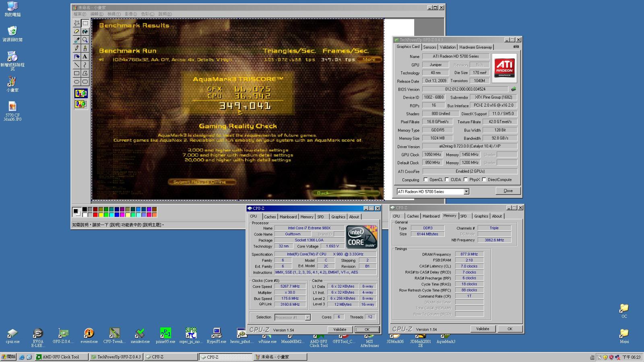Click the Windows Start button (開始)

click(8, 357)
